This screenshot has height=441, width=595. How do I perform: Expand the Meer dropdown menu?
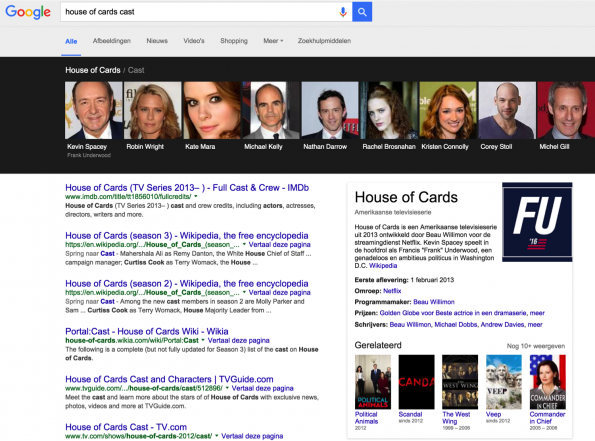pos(273,41)
